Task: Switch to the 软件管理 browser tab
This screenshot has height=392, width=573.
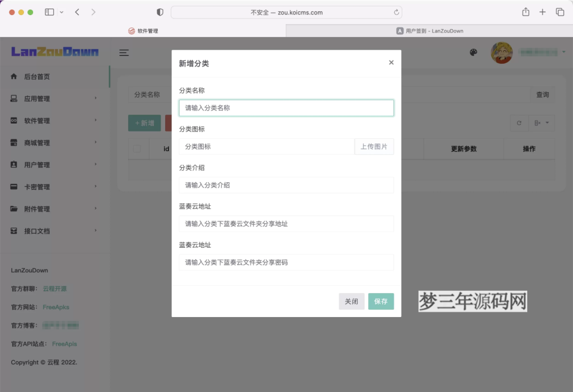Action: pyautogui.click(x=147, y=31)
